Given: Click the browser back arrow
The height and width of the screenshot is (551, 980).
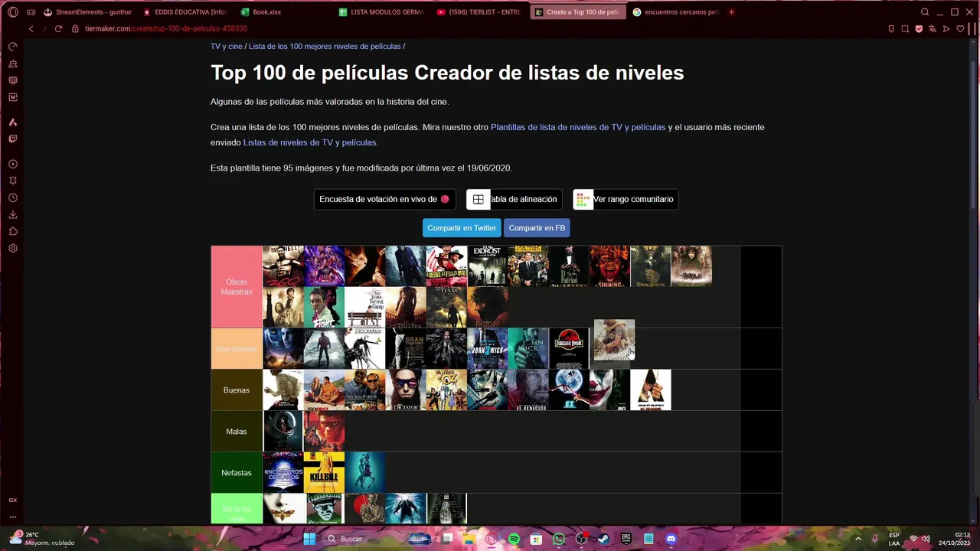Looking at the screenshot, I should [31, 28].
